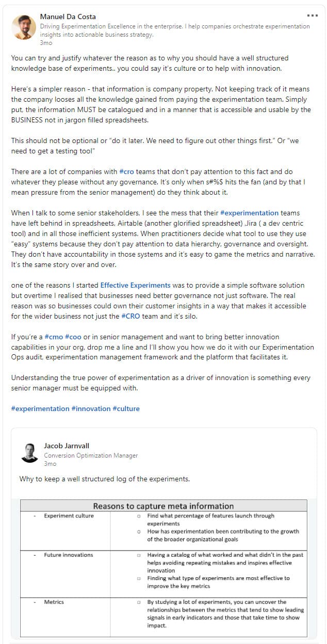Click Manuel Da Costa's profile photo

coord(23,27)
